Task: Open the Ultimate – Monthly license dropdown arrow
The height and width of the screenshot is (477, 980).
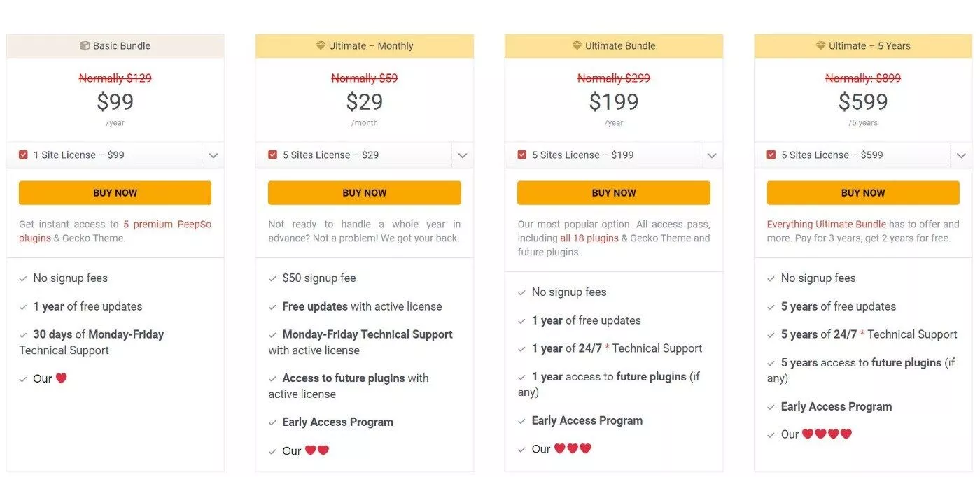Action: (x=463, y=155)
